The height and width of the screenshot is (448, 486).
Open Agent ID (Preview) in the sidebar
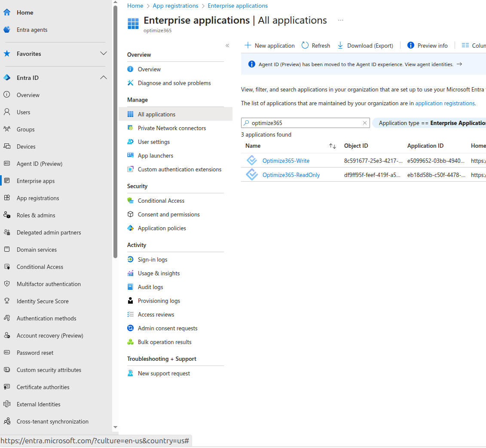39,163
